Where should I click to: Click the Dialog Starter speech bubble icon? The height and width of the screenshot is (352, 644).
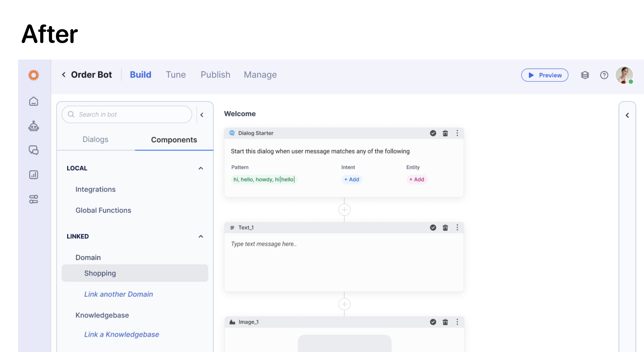[x=232, y=133]
